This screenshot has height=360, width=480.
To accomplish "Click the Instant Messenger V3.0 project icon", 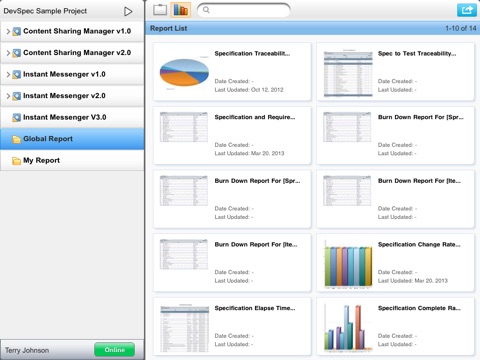I will (16, 118).
